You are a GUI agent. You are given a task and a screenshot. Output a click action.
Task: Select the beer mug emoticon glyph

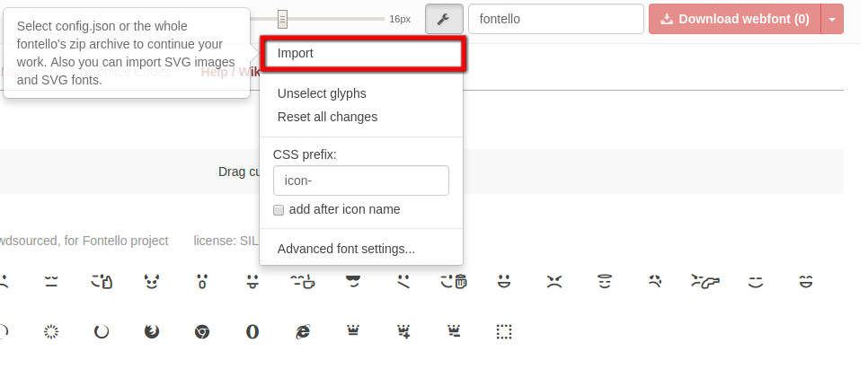(454, 282)
